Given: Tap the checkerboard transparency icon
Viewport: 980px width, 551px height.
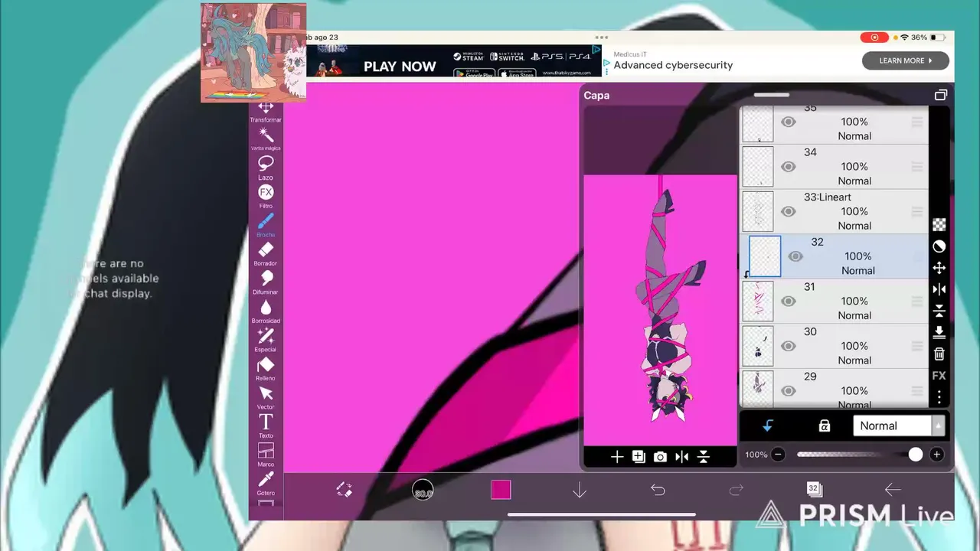Looking at the screenshot, I should click(x=939, y=224).
